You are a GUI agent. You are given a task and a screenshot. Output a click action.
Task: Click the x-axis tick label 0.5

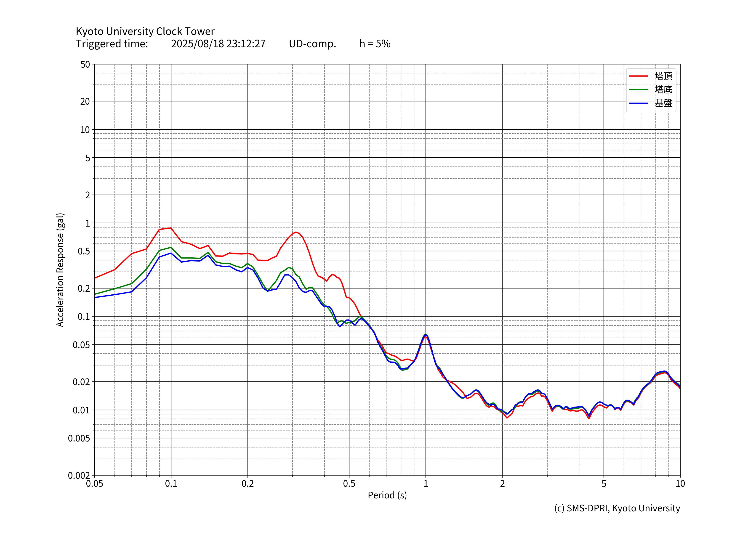(349, 484)
